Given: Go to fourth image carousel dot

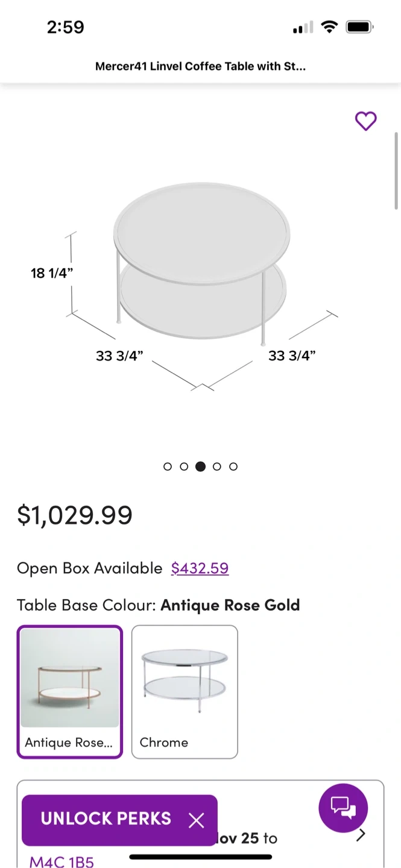Looking at the screenshot, I should pyautogui.click(x=217, y=467).
